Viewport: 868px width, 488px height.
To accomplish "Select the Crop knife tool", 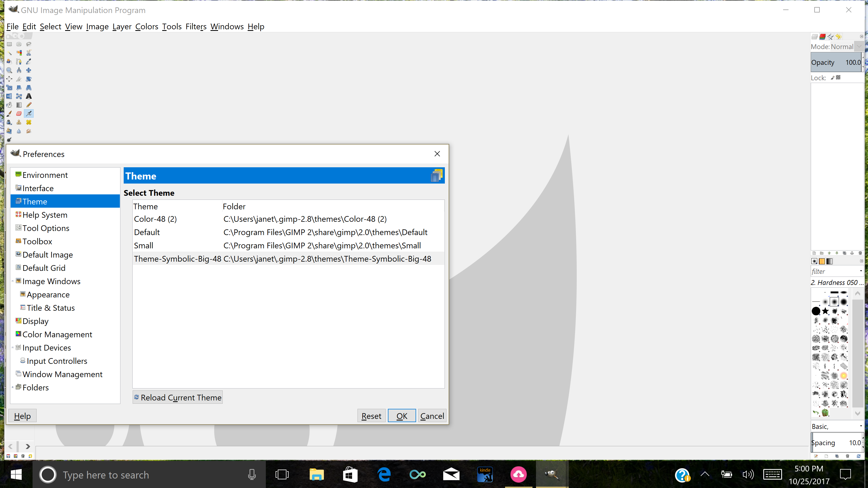I will (19, 79).
